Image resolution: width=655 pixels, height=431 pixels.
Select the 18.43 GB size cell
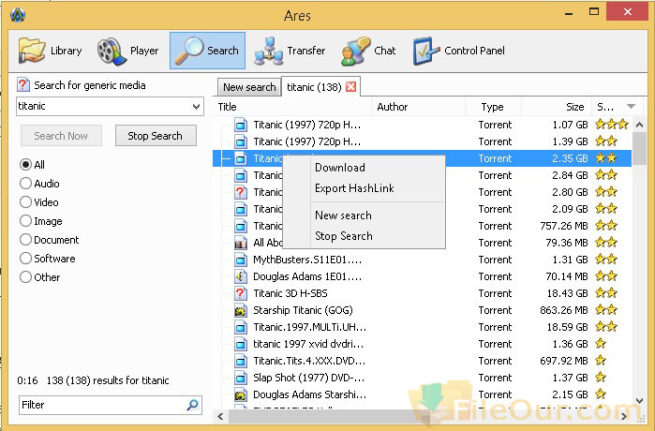pyautogui.click(x=567, y=293)
